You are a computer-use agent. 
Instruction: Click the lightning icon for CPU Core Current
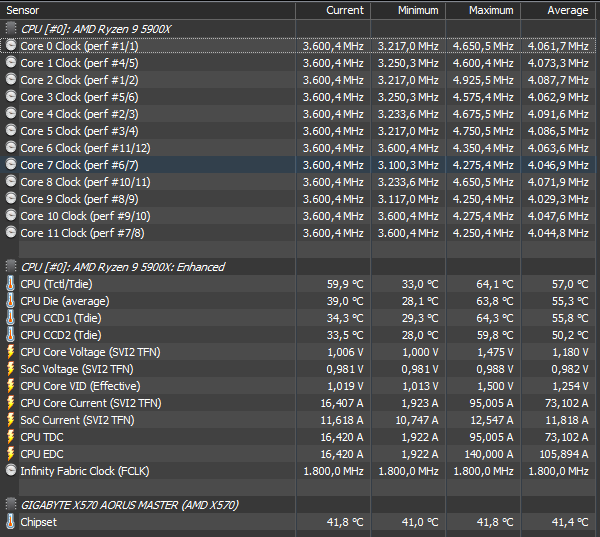[x=11, y=403]
